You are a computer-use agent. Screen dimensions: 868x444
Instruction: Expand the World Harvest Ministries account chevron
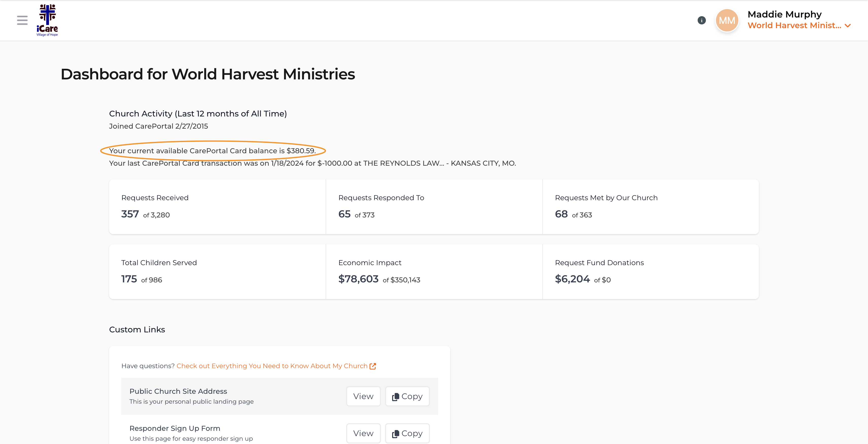coord(848,26)
